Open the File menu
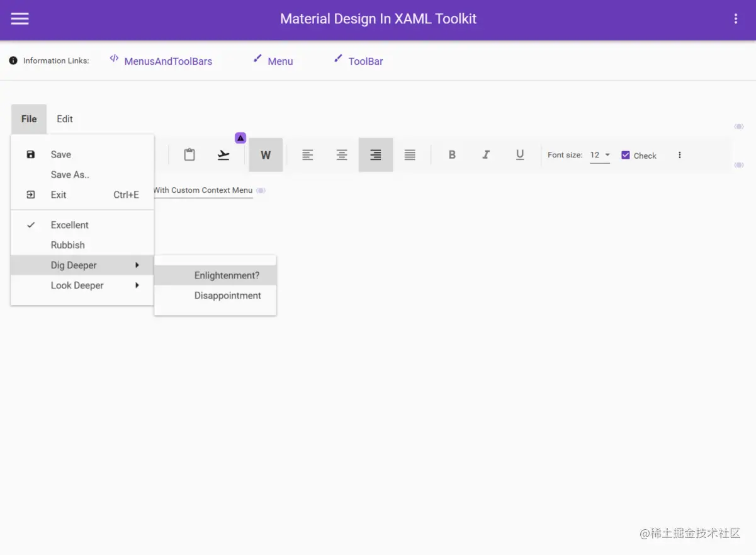The image size is (756, 555). click(29, 119)
